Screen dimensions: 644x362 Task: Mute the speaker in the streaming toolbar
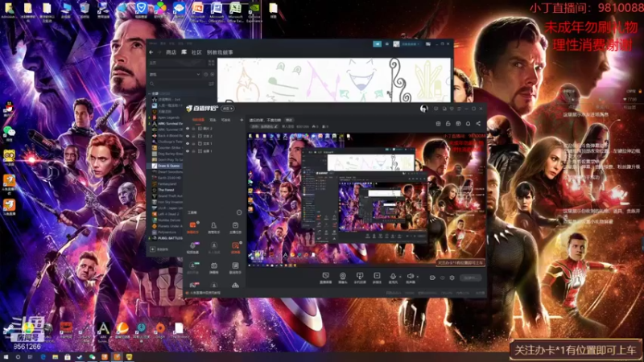(x=410, y=278)
